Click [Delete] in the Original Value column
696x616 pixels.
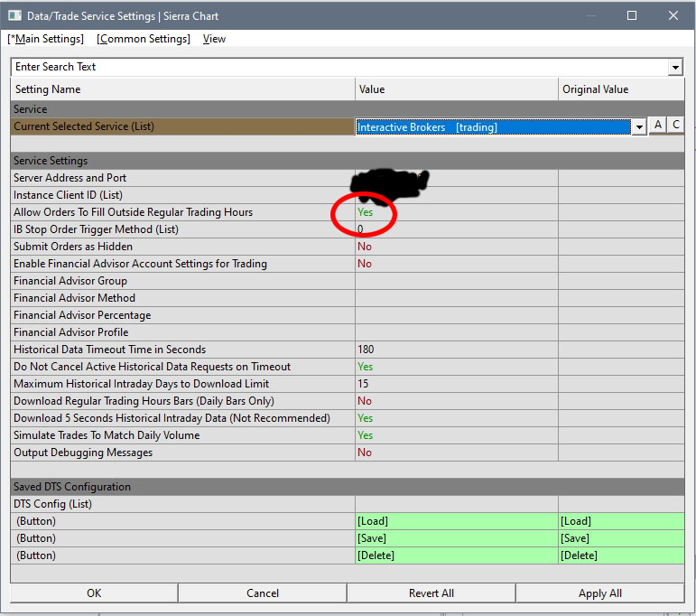[x=621, y=555]
